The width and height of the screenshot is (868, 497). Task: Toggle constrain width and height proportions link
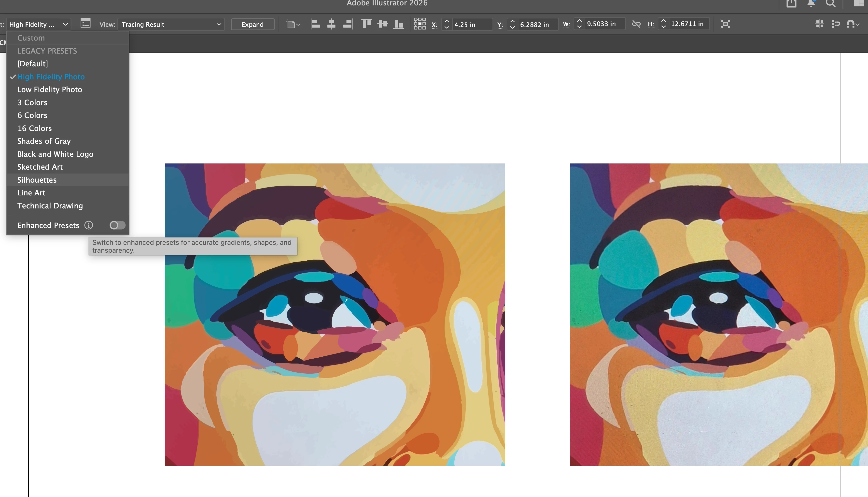coord(636,24)
